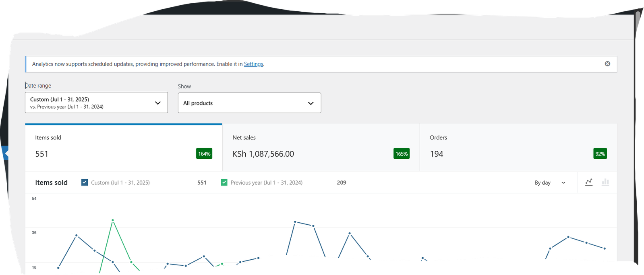Viewport: 644px width, 275px height.
Task: Switch to the bar chart view icon
Action: tap(605, 182)
